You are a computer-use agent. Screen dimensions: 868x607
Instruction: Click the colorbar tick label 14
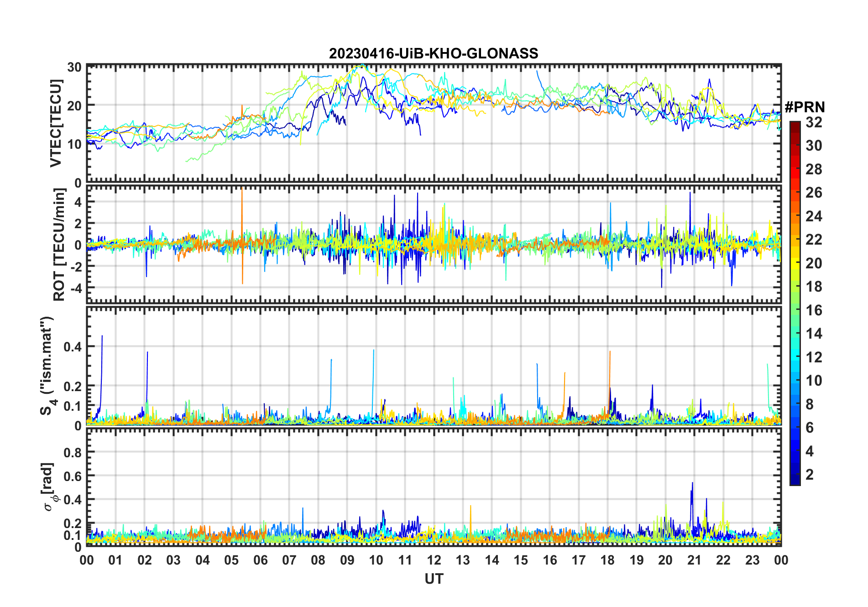814,334
